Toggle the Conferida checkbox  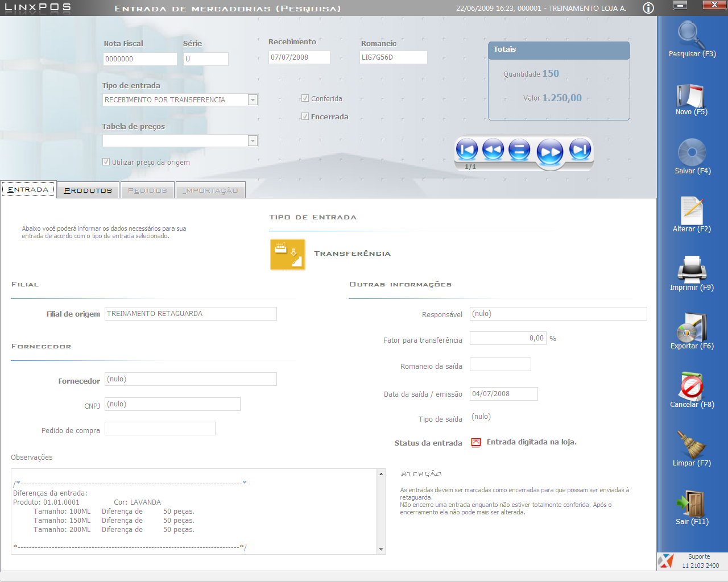(305, 98)
